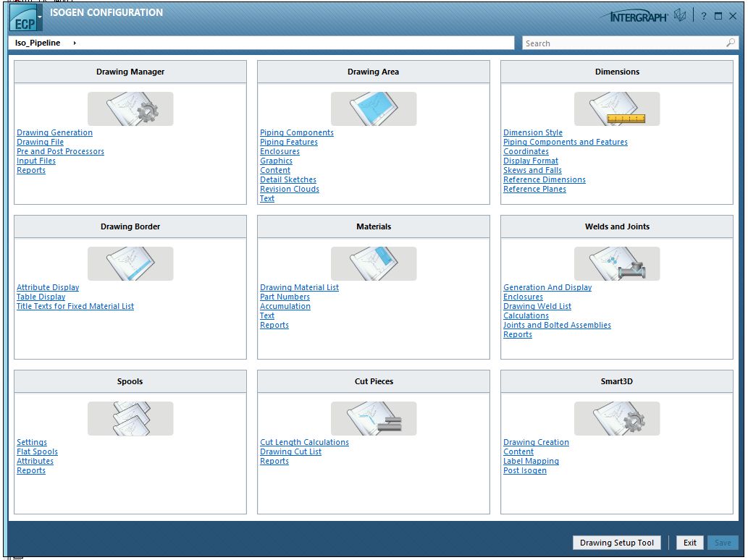Open Detail Sketches link
Image resolution: width=748 pixels, height=560 pixels.
288,179
